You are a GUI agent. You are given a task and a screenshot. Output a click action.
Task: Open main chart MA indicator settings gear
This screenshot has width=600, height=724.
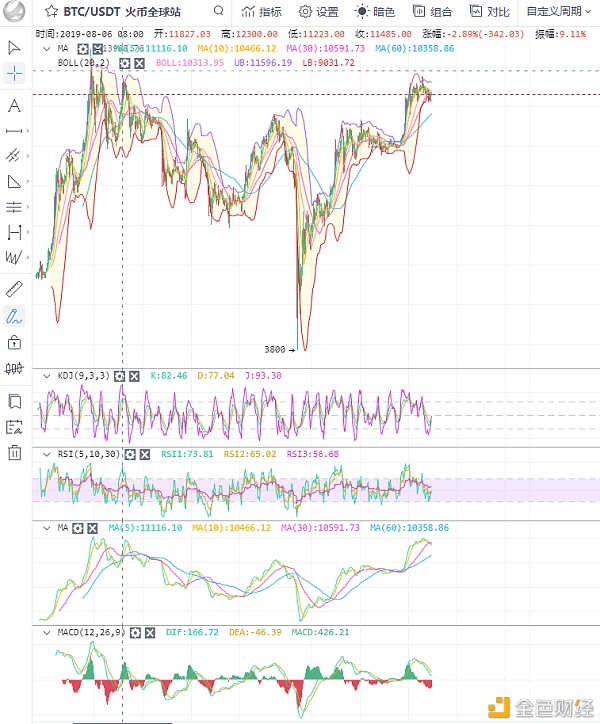coord(83,48)
